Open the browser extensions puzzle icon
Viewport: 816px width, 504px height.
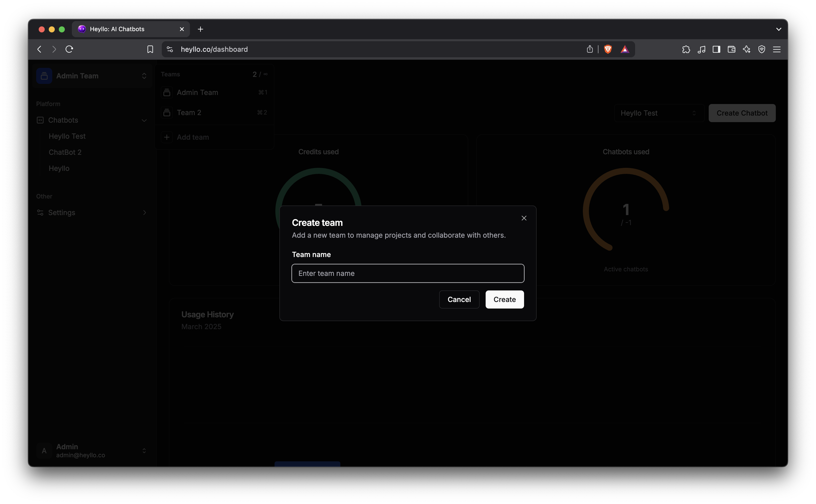pos(686,49)
